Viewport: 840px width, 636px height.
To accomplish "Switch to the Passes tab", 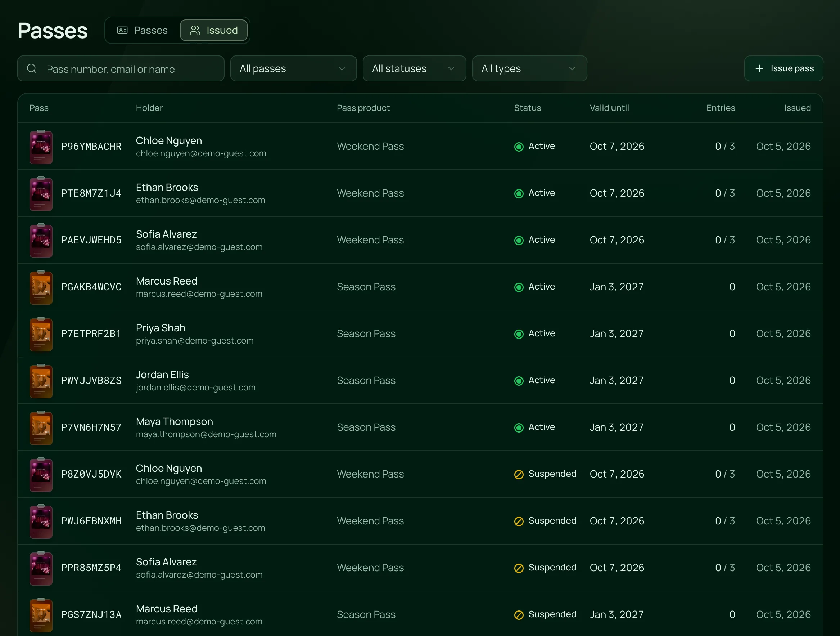I will [x=143, y=30].
